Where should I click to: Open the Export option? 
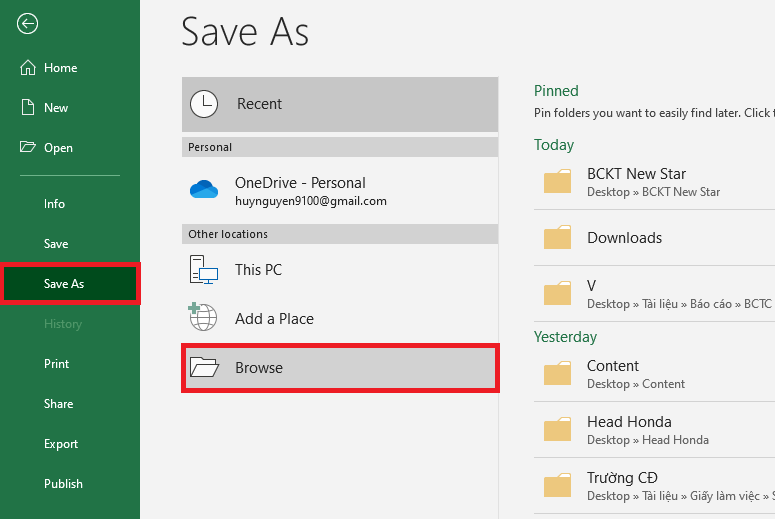[x=60, y=444]
